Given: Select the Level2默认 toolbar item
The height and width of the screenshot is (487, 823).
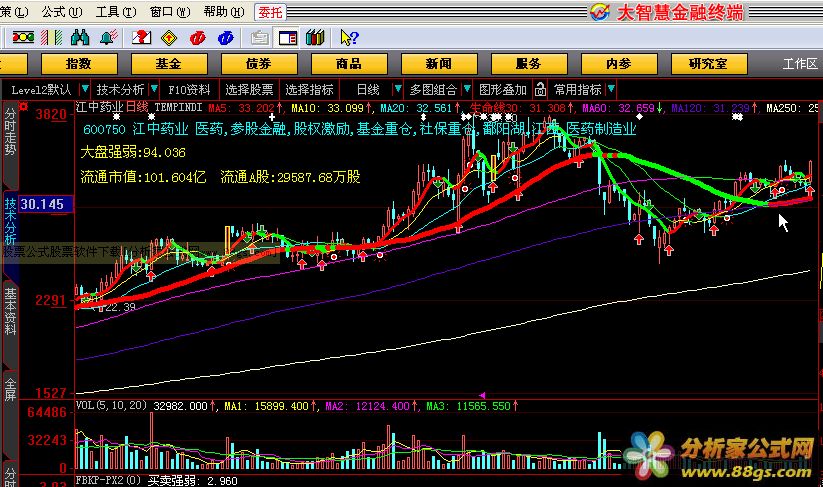Looking at the screenshot, I should click(x=41, y=90).
